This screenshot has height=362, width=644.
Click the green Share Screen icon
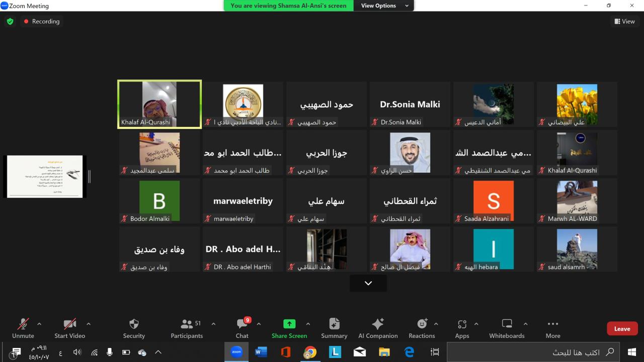click(x=289, y=324)
